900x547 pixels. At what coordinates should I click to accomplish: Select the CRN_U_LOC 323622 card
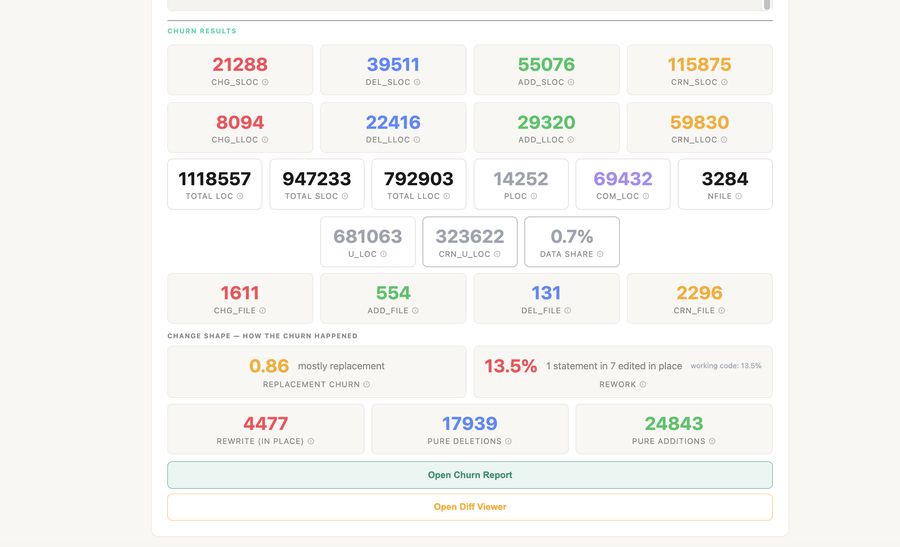tap(470, 242)
